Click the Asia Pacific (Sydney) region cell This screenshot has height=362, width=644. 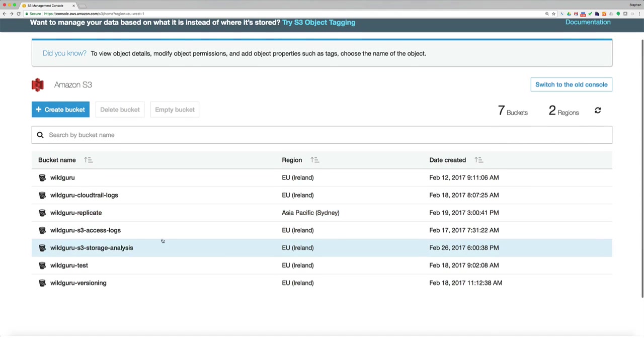coord(310,213)
